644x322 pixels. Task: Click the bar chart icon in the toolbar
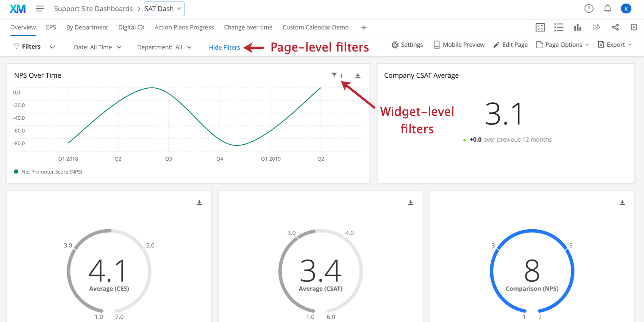(x=577, y=27)
